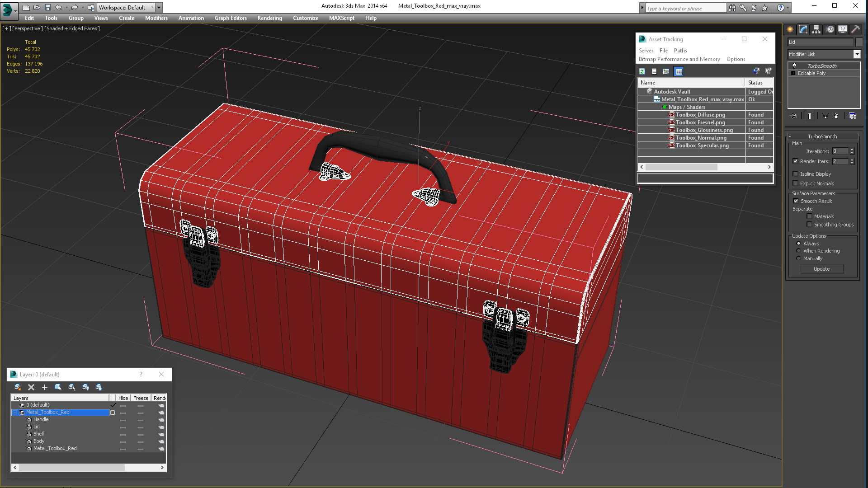This screenshot has width=868, height=488.
Task: Enable Separate by Materials checkbox
Action: click(809, 216)
